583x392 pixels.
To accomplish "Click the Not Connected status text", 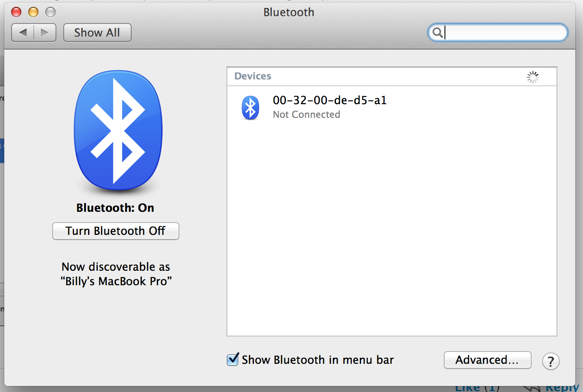I will [x=306, y=114].
